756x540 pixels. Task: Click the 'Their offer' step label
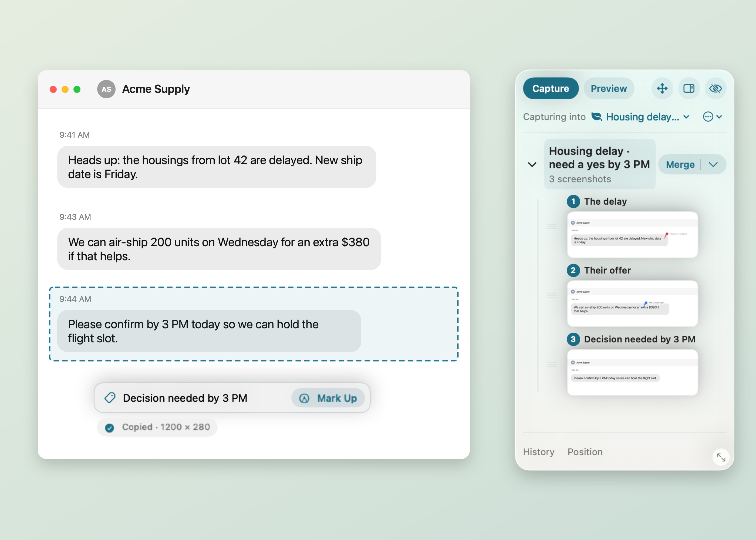pos(607,270)
